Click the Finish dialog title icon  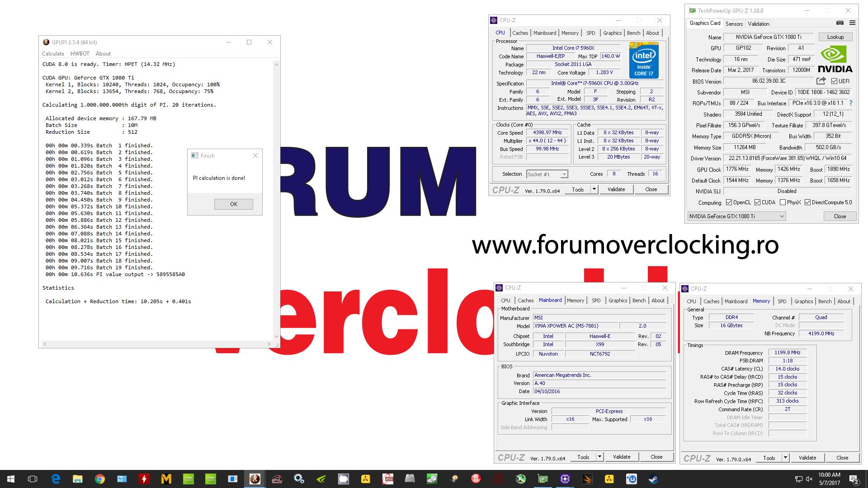click(x=195, y=155)
